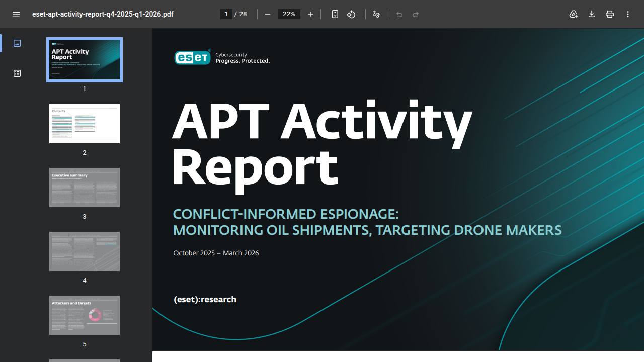Click the total page count 28
This screenshot has height=362, width=644.
(x=243, y=14)
